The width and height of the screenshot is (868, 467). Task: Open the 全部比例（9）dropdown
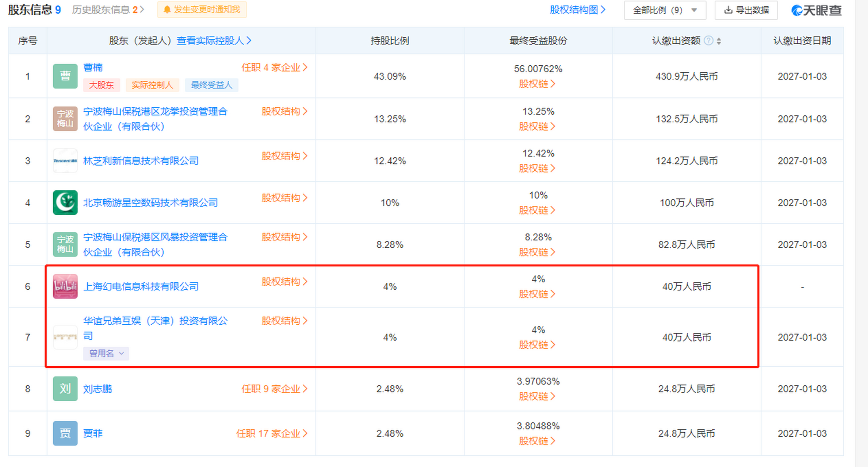pos(665,10)
